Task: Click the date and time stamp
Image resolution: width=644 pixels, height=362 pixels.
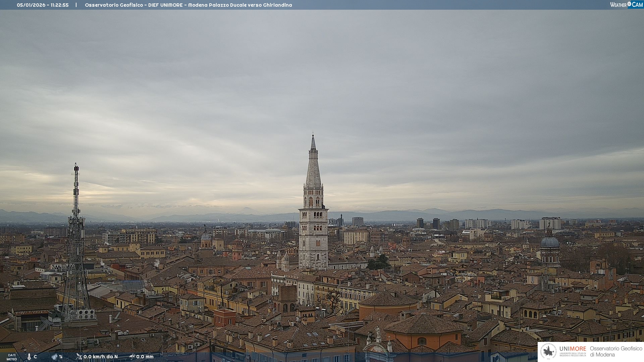Action: [x=43, y=5]
